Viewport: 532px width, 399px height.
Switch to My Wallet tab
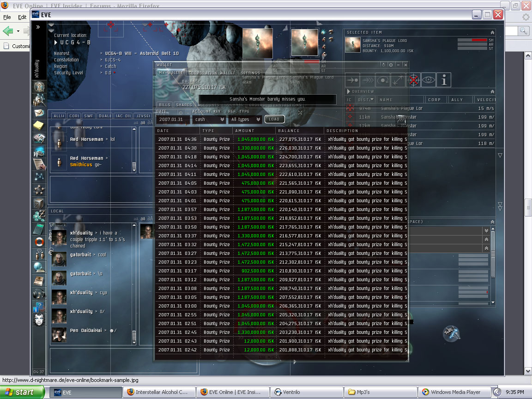click(x=171, y=73)
